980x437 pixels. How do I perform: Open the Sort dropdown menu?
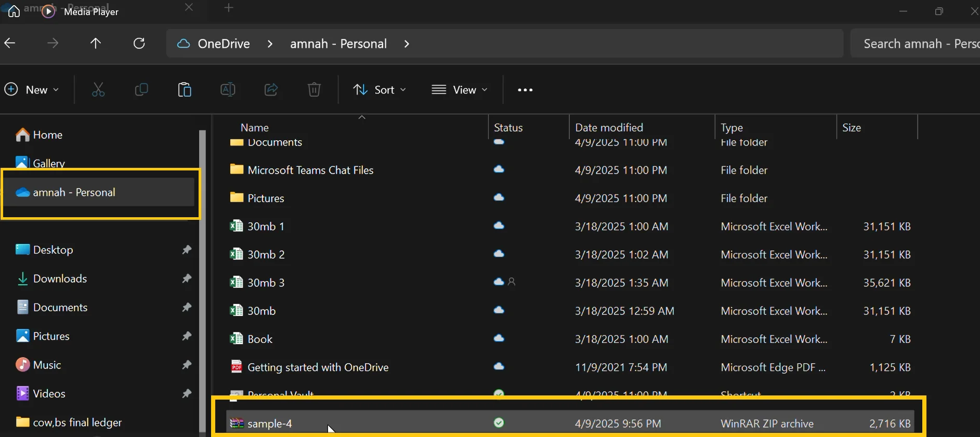click(380, 90)
